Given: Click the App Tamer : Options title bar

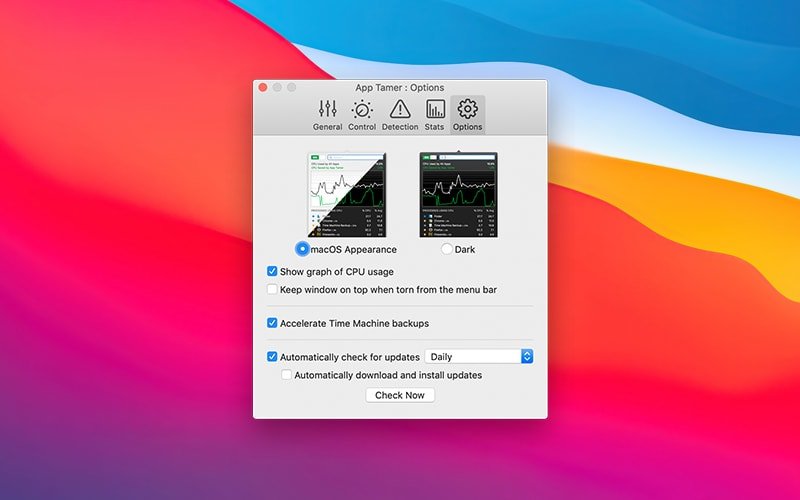Looking at the screenshot, I should point(400,87).
